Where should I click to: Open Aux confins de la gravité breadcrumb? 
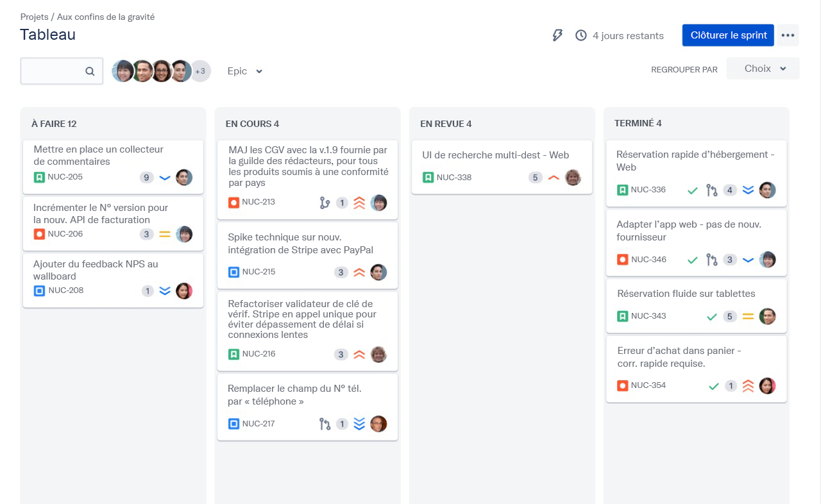(x=106, y=17)
